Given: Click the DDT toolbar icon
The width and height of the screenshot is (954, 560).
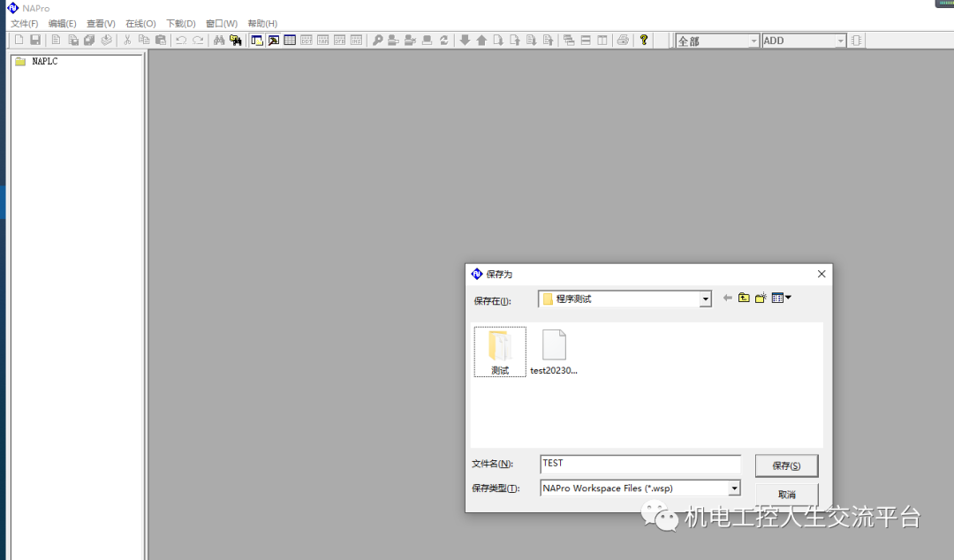Looking at the screenshot, I should point(307,40).
